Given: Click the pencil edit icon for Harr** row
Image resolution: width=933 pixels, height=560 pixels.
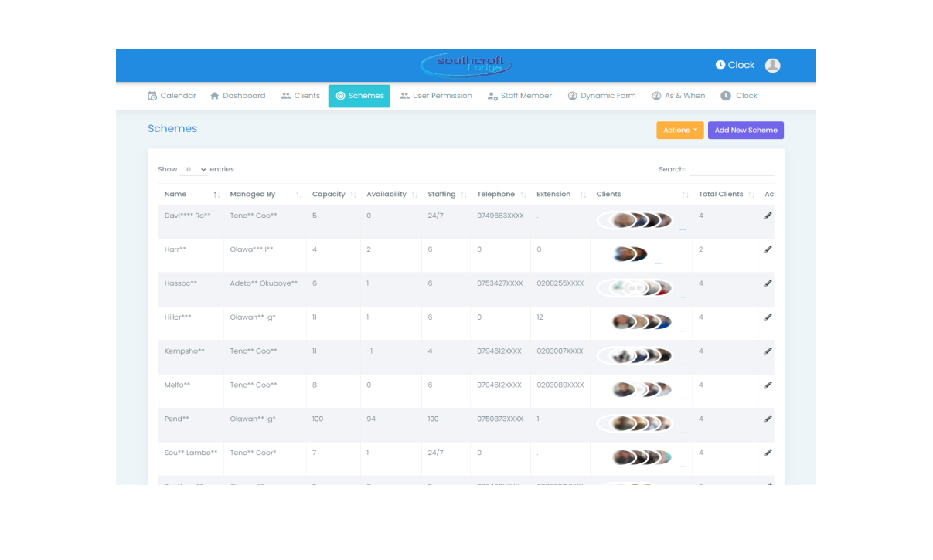Looking at the screenshot, I should click(768, 249).
